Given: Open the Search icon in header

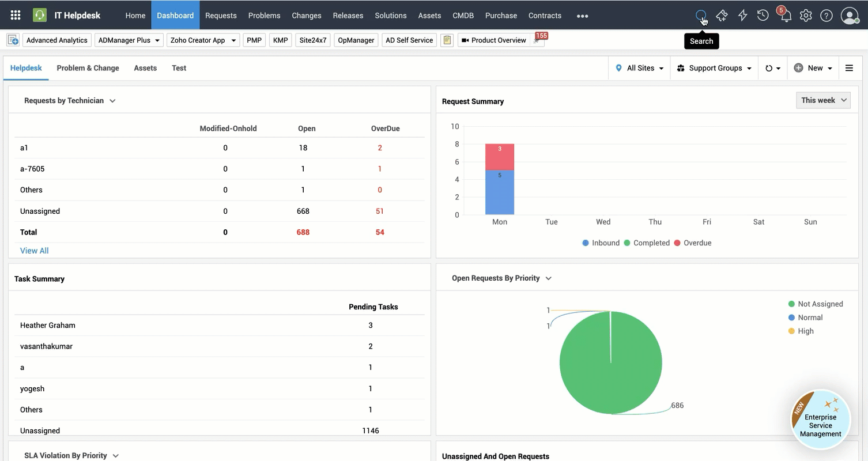Looking at the screenshot, I should tap(700, 16).
